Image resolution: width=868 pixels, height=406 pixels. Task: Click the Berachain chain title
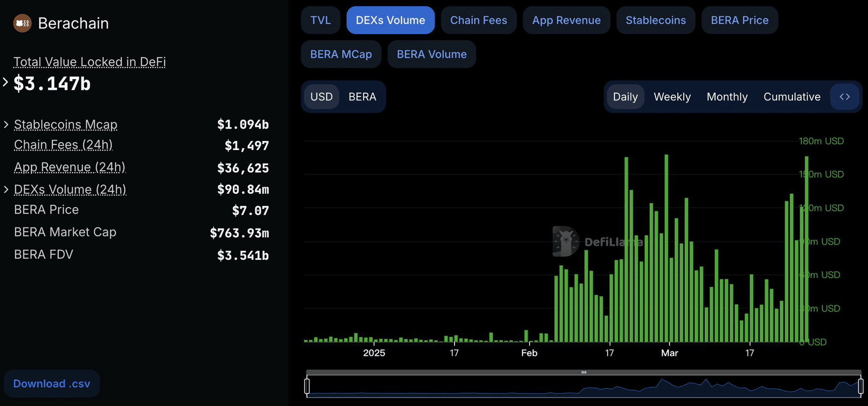73,23
